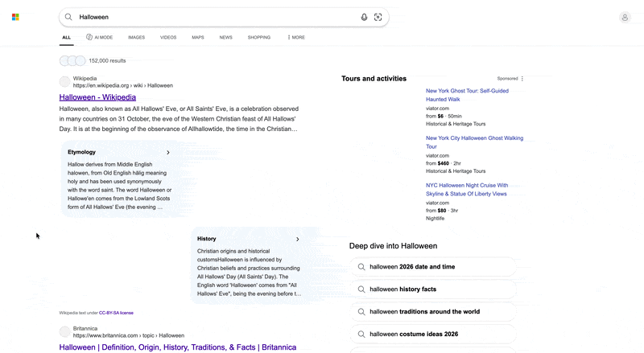Select suggestion halloween 2026 date and time
The width and height of the screenshot is (644, 353).
click(x=433, y=267)
